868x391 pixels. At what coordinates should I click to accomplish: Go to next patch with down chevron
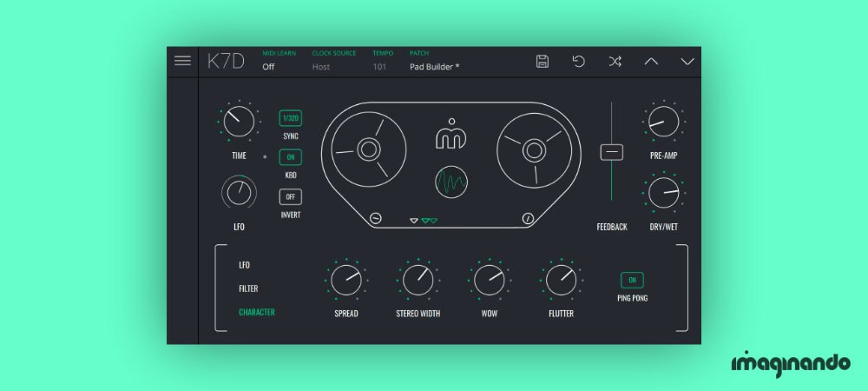coord(687,61)
